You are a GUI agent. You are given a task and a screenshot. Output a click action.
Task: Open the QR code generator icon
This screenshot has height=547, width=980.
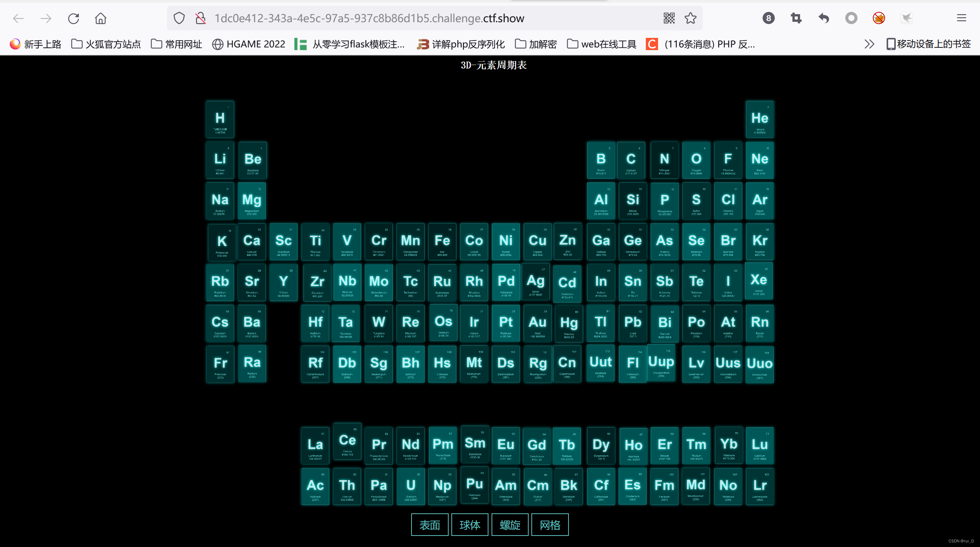click(669, 18)
